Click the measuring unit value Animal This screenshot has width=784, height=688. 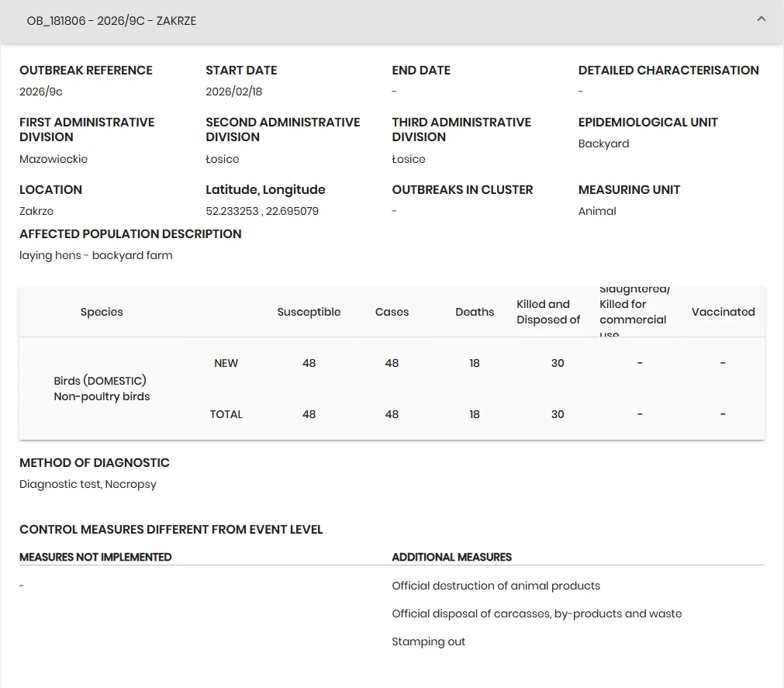tap(597, 211)
